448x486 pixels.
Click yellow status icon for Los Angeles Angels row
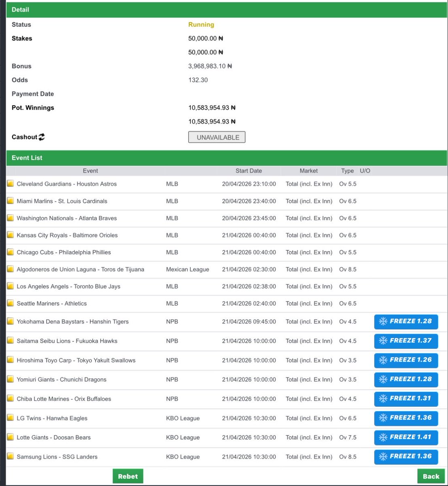coord(11,286)
